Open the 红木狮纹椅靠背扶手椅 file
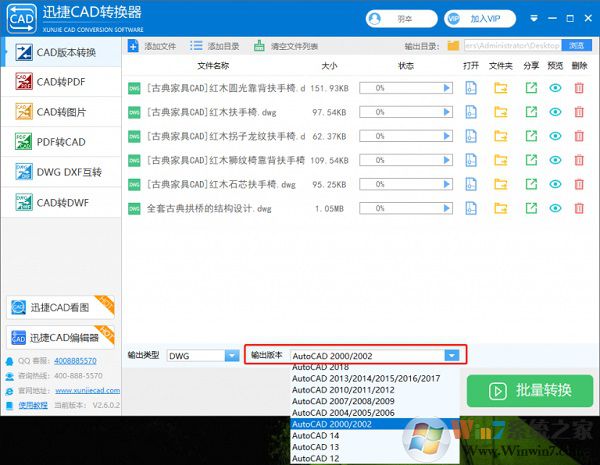 tap(471, 160)
